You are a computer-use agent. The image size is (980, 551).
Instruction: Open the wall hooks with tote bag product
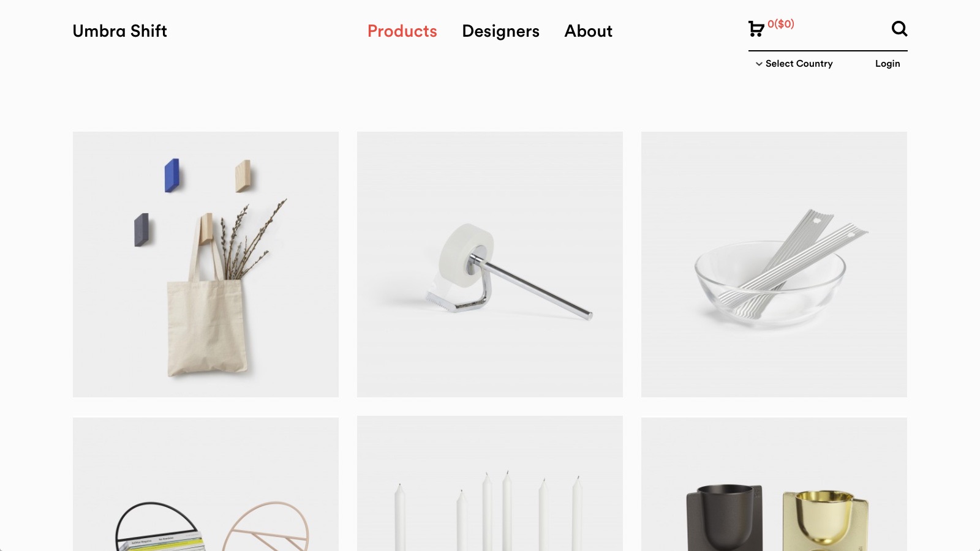pyautogui.click(x=206, y=264)
